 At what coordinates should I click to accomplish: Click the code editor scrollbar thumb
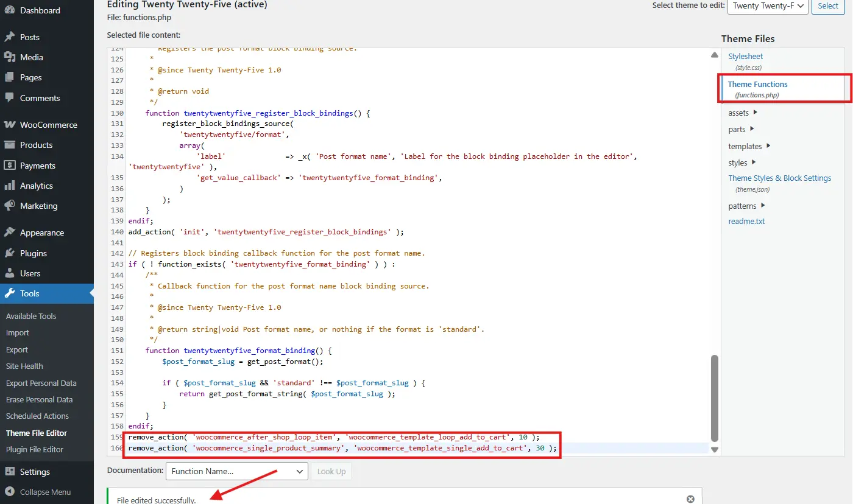pos(715,399)
